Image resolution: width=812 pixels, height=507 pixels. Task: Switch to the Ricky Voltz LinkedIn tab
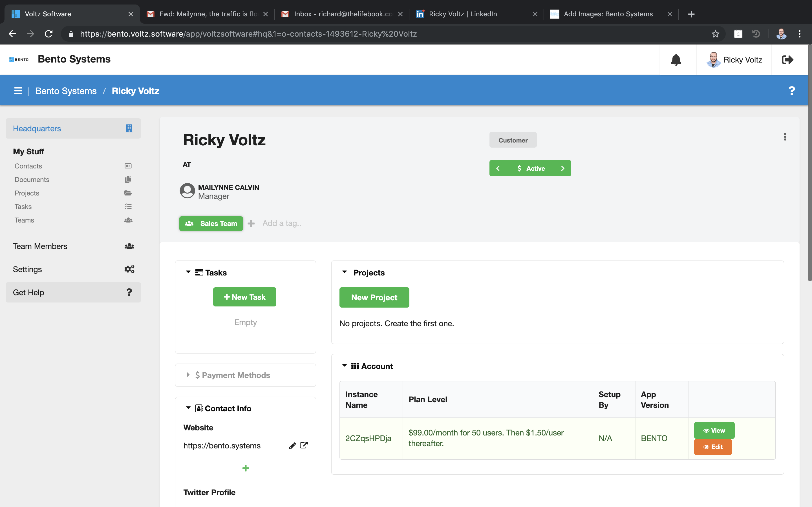coord(462,14)
